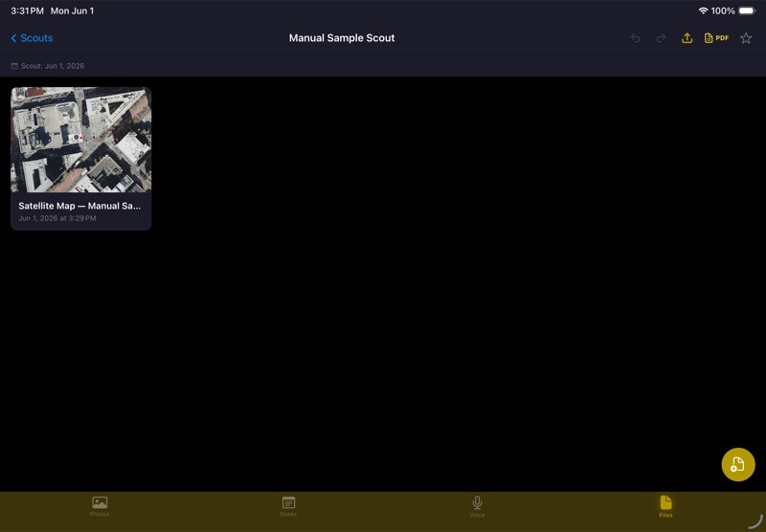Open the Satellite Map thumbnail image

[x=81, y=140]
